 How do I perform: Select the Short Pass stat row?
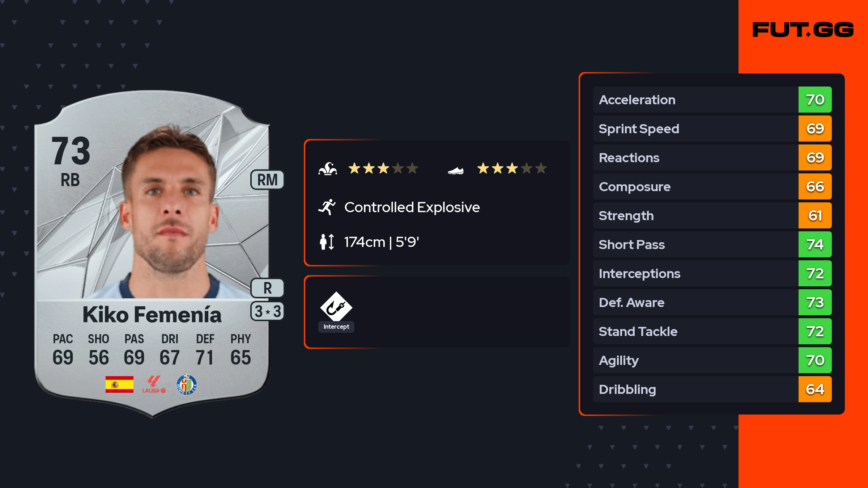[x=694, y=244]
